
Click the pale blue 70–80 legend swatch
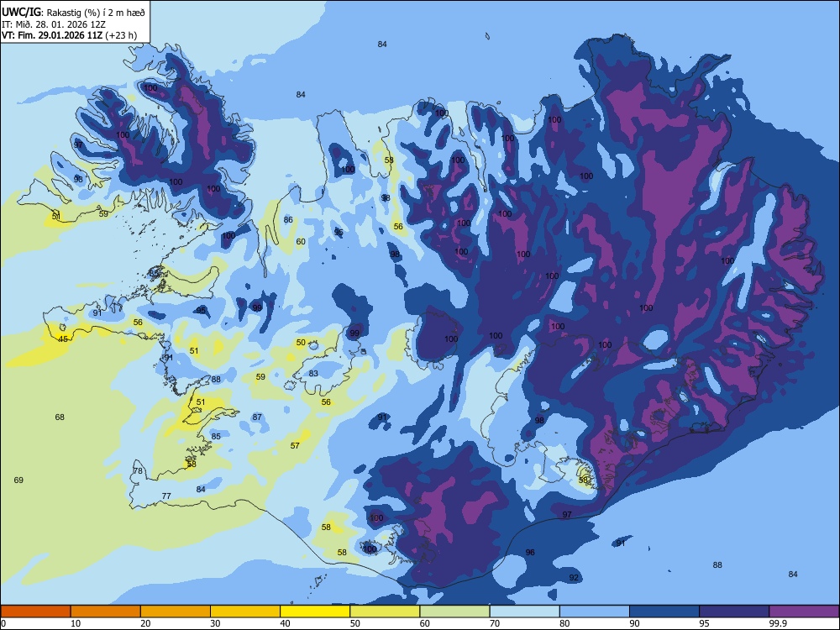click(x=524, y=612)
